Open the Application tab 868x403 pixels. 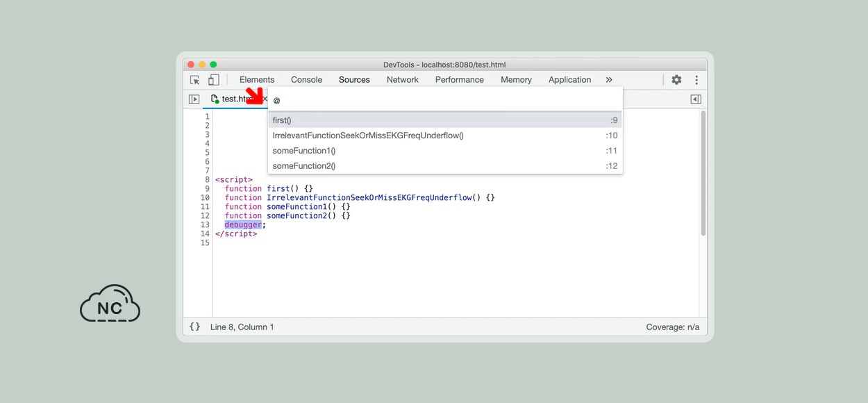tap(569, 80)
